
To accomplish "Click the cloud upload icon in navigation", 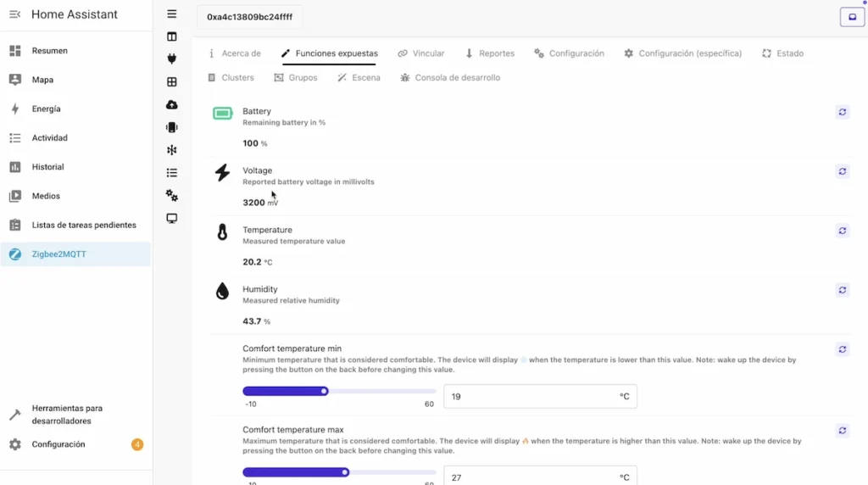I will (x=172, y=104).
